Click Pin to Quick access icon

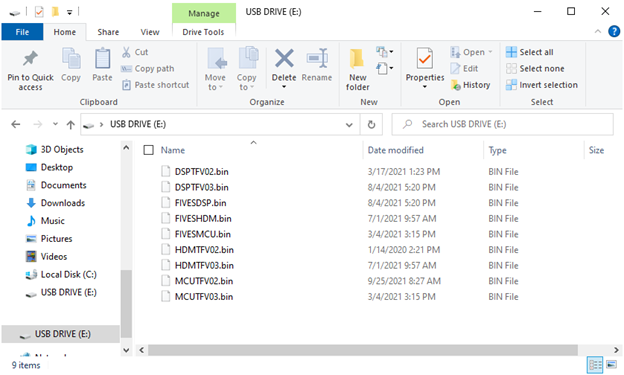coord(30,59)
